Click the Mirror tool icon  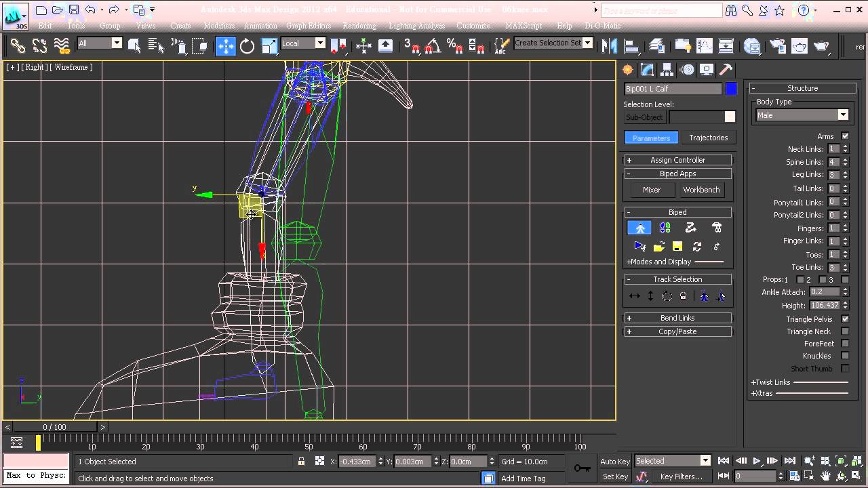coord(610,45)
